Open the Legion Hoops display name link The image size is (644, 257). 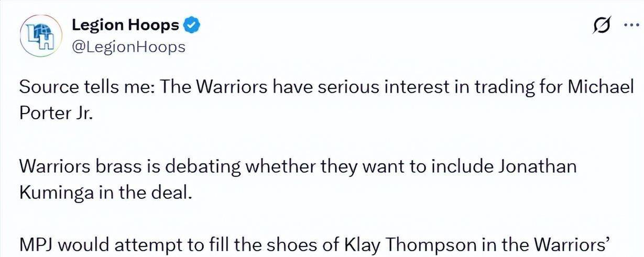[x=125, y=25]
